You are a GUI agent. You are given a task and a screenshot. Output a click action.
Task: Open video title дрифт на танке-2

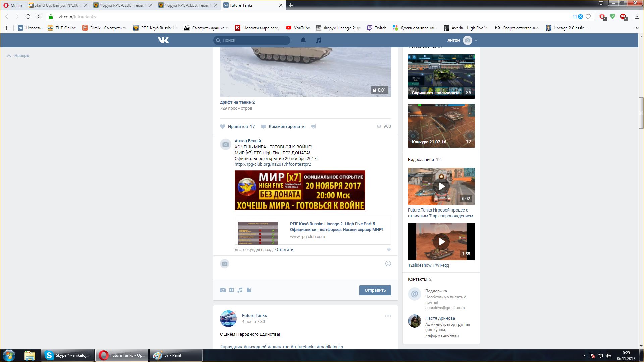click(x=237, y=102)
